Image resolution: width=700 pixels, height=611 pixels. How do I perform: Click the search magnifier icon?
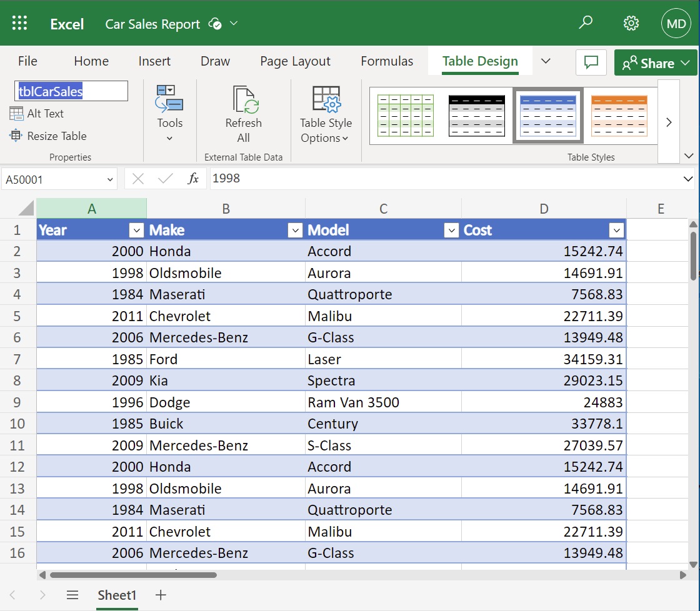[586, 22]
